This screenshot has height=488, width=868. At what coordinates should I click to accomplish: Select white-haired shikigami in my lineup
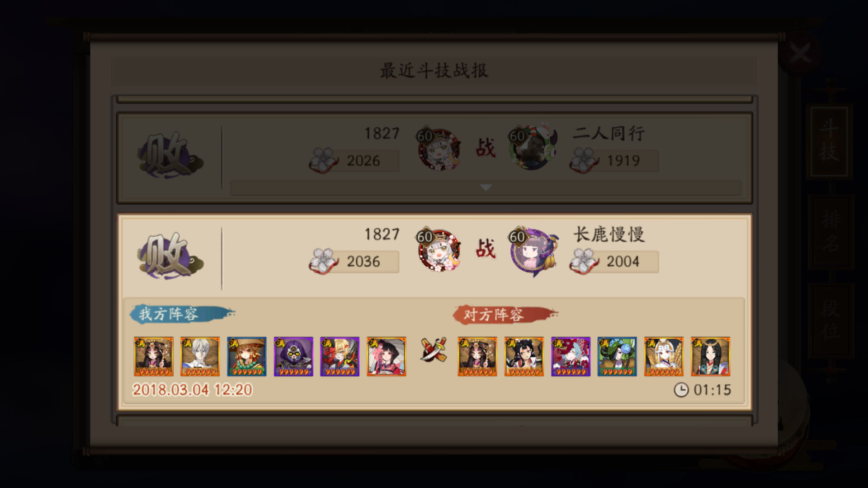click(x=200, y=357)
